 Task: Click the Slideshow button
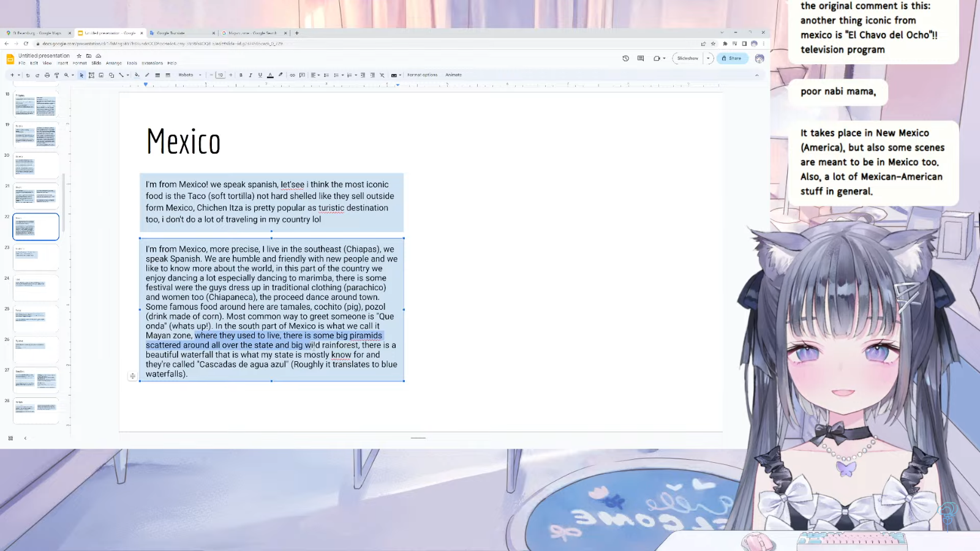click(687, 58)
